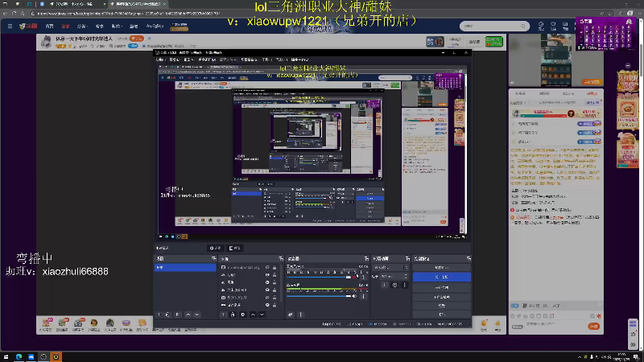Open the red highlighted live nav tab
The height and width of the screenshot is (362, 644).
pyautogui.click(x=65, y=27)
